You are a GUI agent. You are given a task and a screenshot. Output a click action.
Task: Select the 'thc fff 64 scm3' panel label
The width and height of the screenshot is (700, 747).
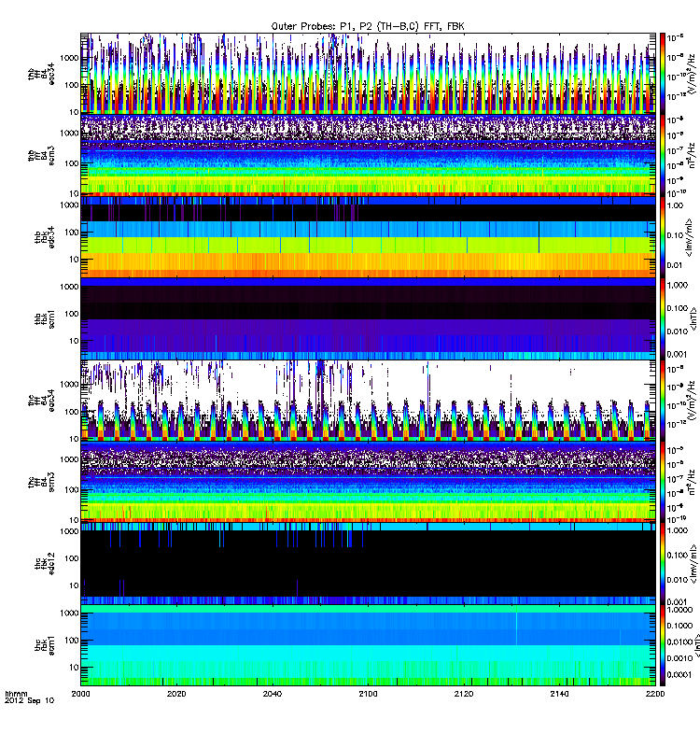click(41, 482)
